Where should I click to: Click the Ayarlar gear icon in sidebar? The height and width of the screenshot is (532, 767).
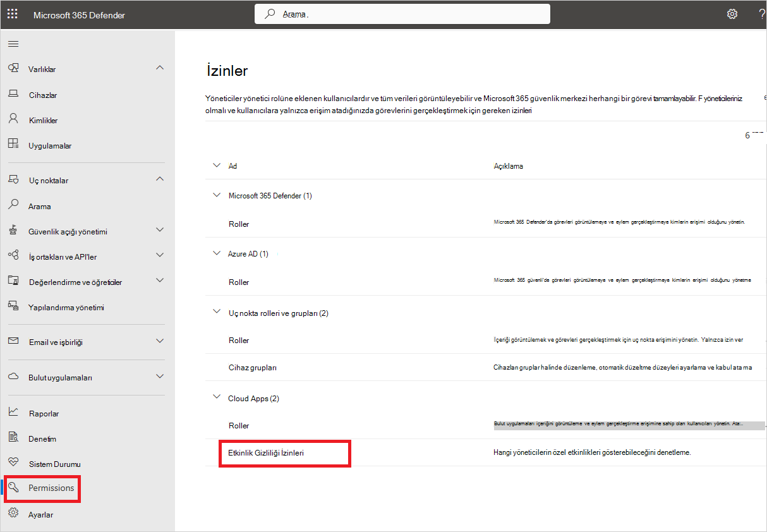coord(13,514)
